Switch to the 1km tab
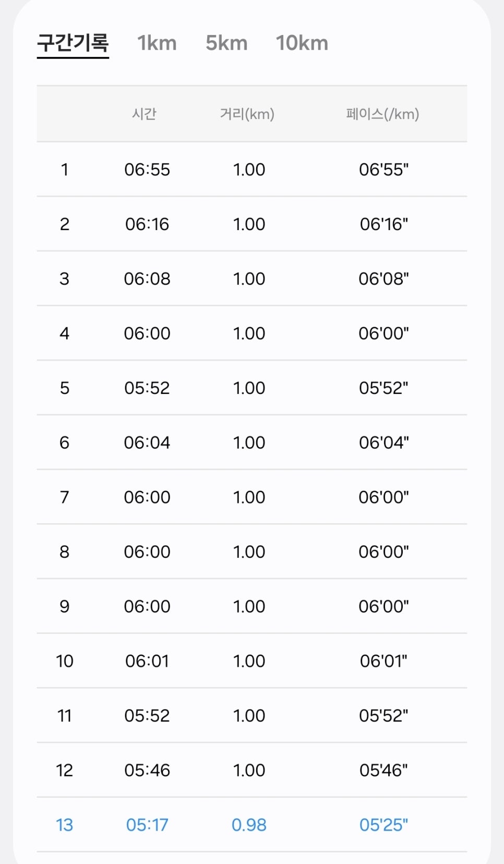504x864 pixels. [x=157, y=43]
